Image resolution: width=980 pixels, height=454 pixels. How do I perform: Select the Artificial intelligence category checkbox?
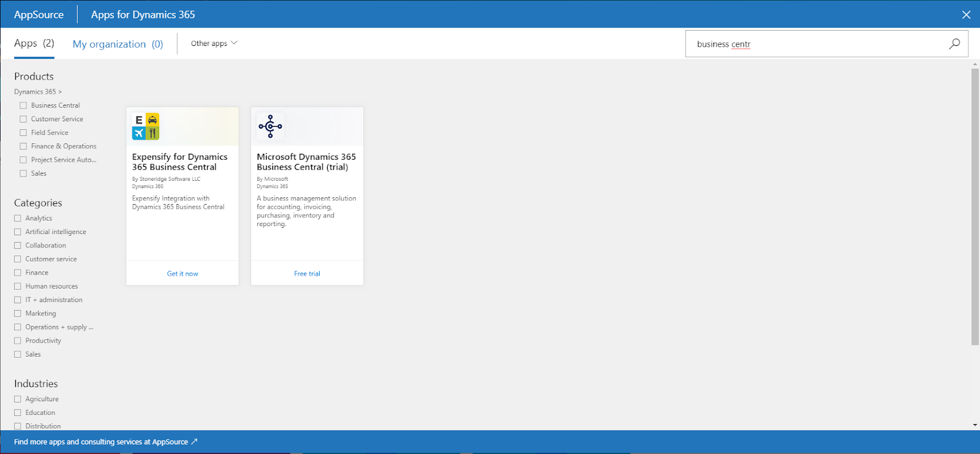coord(18,232)
